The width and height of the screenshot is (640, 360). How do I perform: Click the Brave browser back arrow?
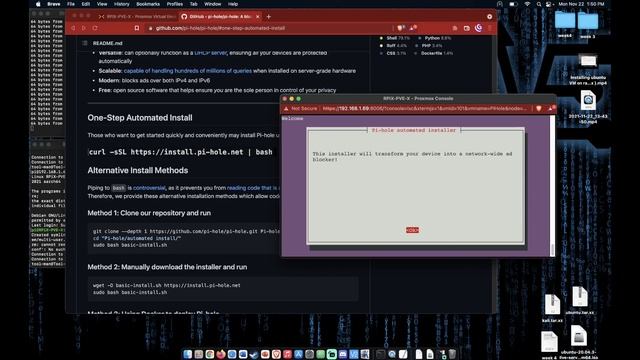click(x=73, y=28)
